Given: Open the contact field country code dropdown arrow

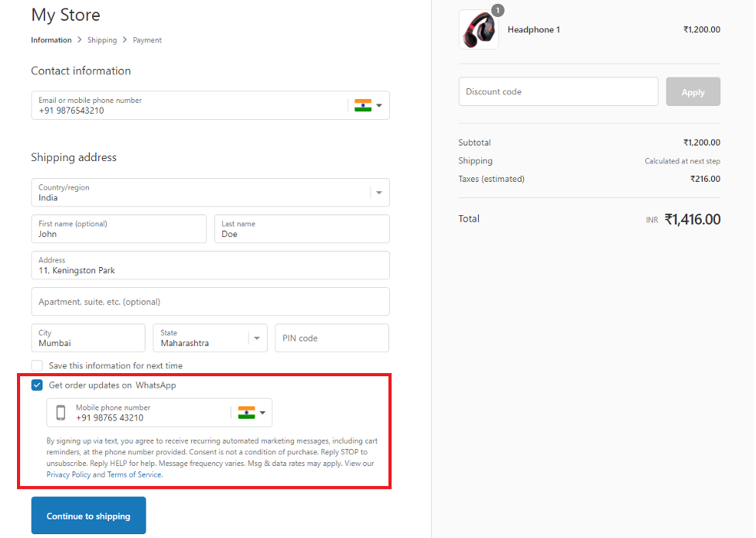Looking at the screenshot, I should coord(379,105).
